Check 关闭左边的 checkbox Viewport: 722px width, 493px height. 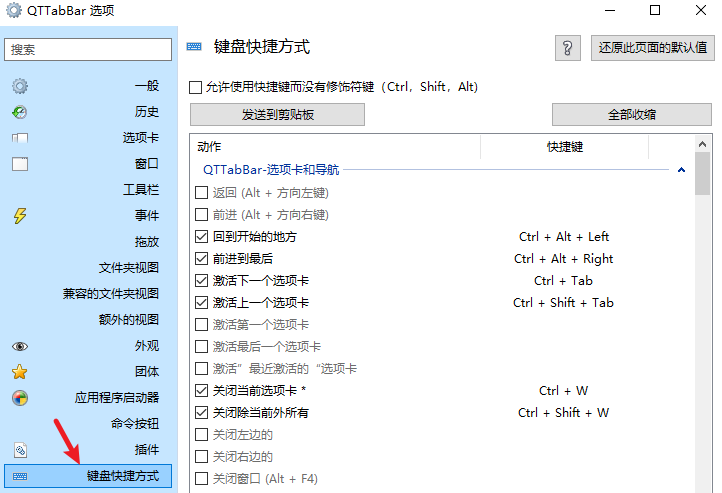pos(201,435)
